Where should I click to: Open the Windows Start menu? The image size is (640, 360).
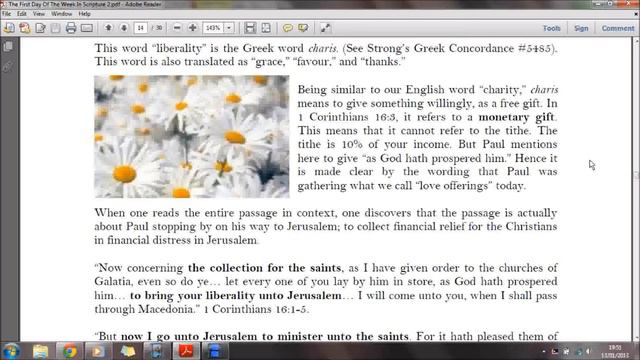(11, 351)
